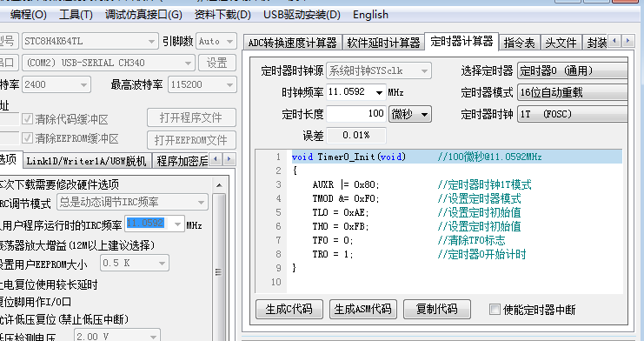Screen dimensions: 644x341
Task: Open the 工具(T) menu
Action: pyautogui.click(x=76, y=15)
